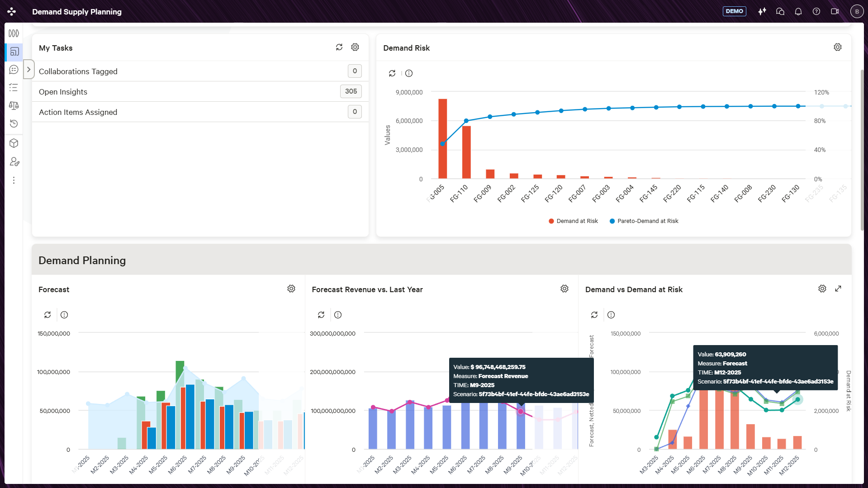Toggle Demand at Risk legend series

tap(573, 221)
